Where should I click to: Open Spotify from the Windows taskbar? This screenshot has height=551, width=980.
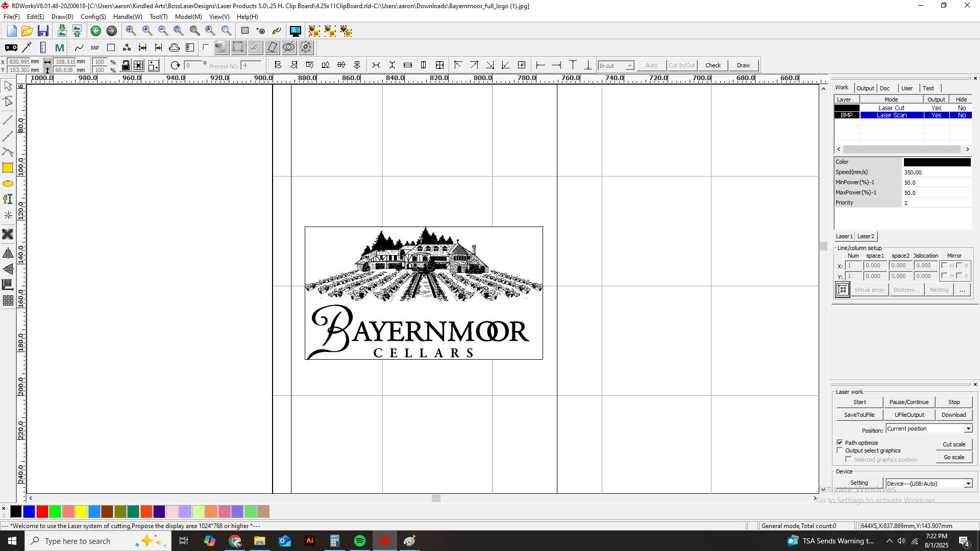click(x=359, y=541)
